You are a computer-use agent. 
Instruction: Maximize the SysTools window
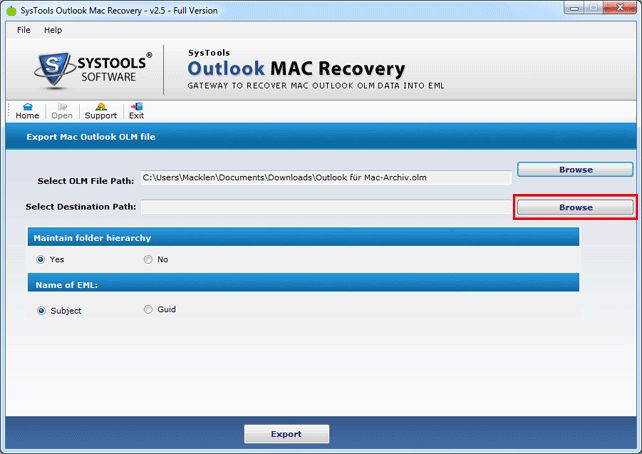592,8
